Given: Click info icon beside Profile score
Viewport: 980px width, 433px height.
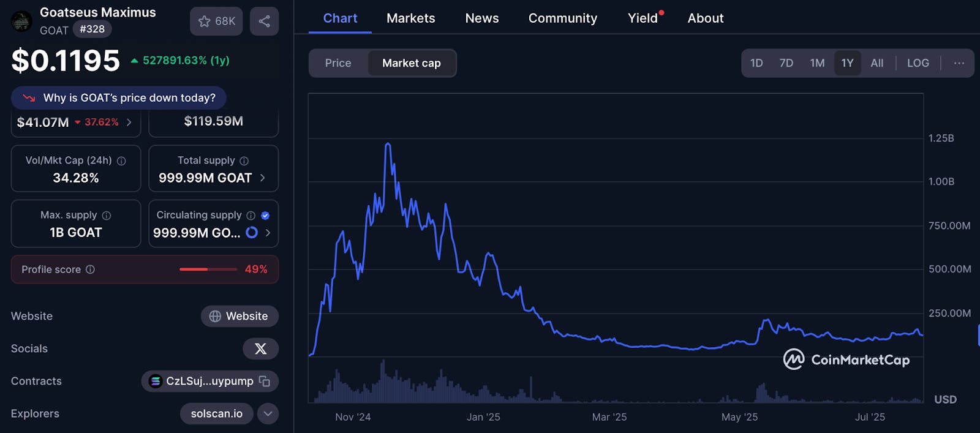Looking at the screenshot, I should 90,269.
